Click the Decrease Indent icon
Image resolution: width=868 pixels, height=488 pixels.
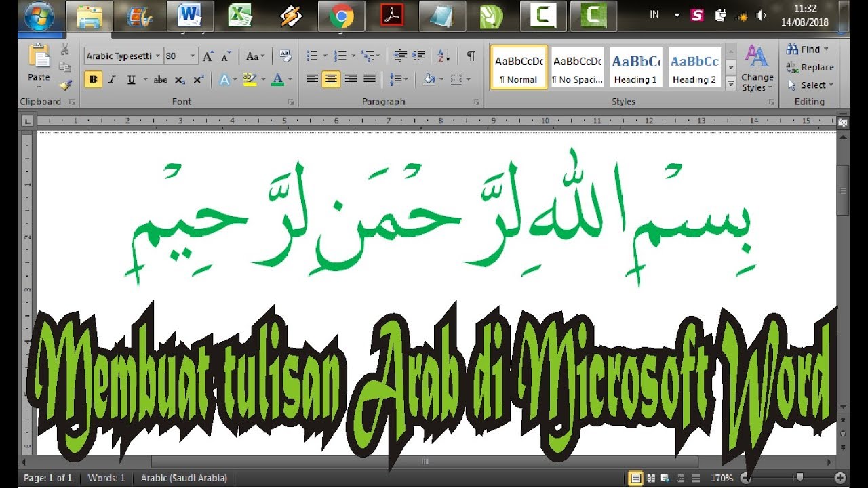click(400, 56)
